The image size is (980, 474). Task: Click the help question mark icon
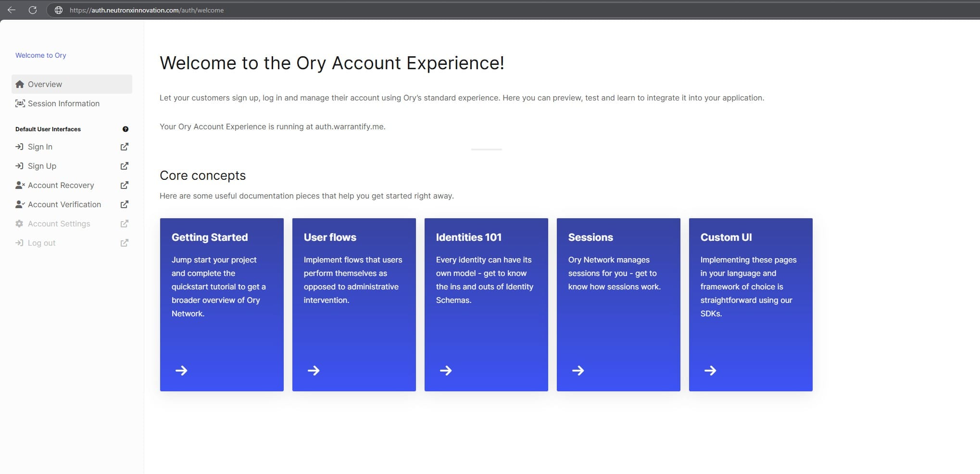126,129
